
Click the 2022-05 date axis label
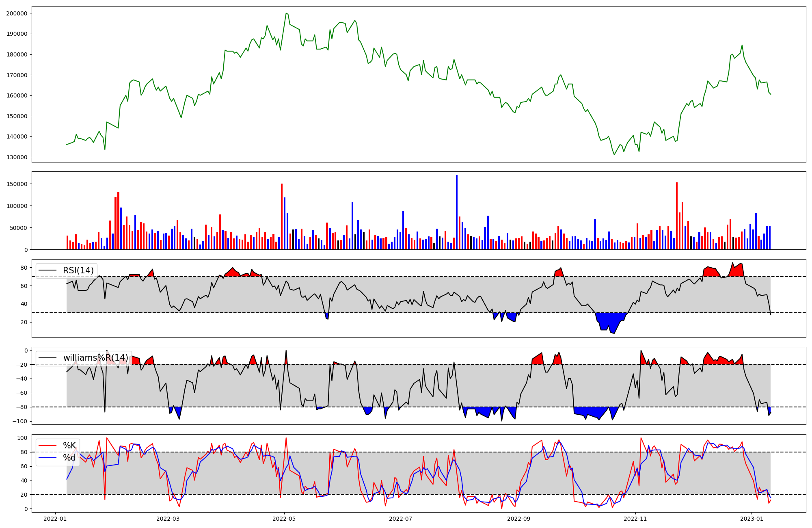point(284,519)
